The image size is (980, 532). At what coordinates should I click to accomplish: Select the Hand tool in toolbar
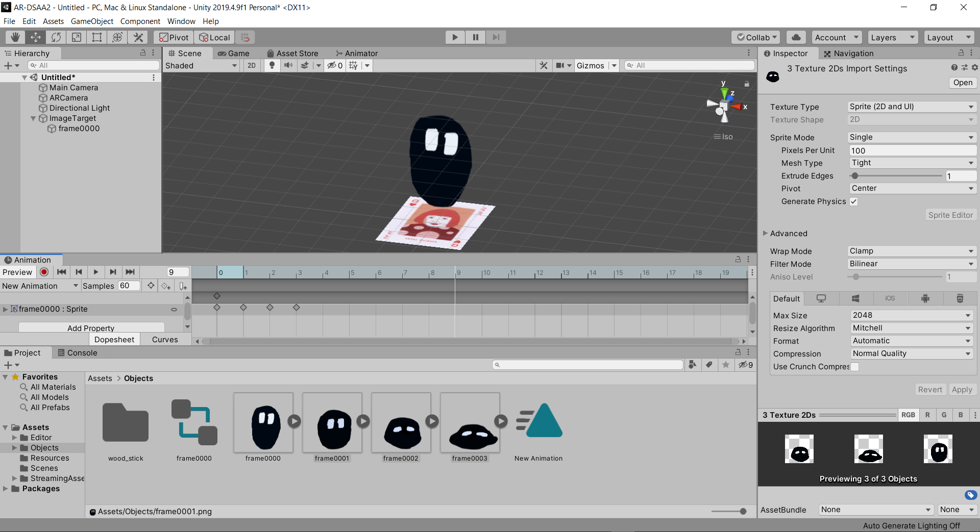[x=15, y=37]
